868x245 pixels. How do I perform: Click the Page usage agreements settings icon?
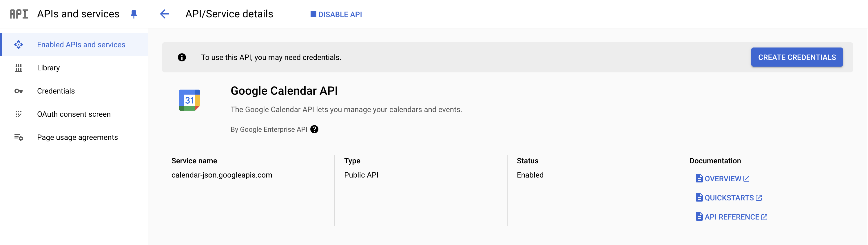pos(19,138)
